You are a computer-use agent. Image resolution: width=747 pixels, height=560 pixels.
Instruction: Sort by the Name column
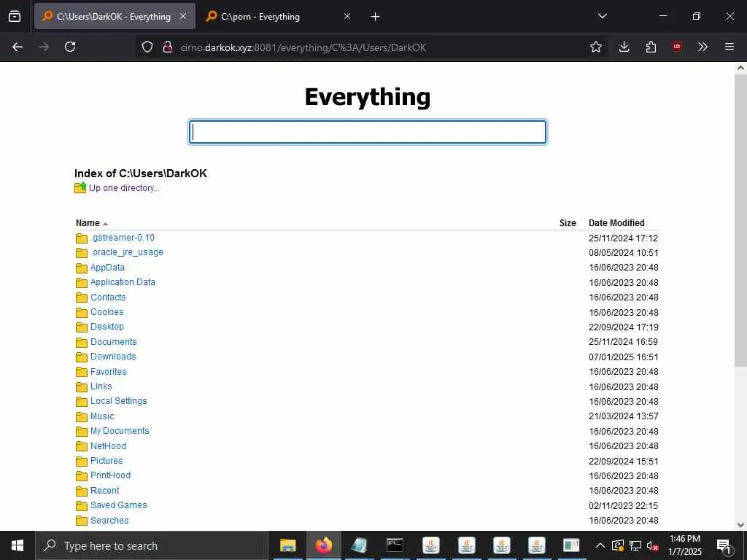pyautogui.click(x=88, y=223)
